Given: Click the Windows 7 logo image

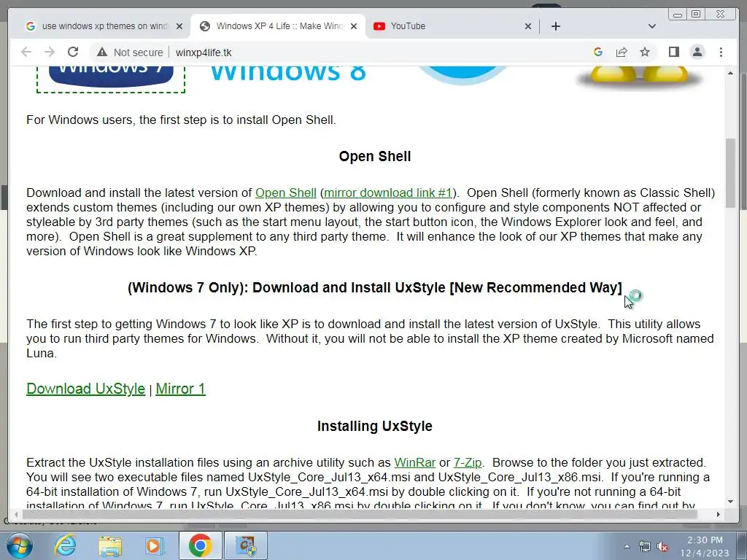Looking at the screenshot, I should point(111,79).
